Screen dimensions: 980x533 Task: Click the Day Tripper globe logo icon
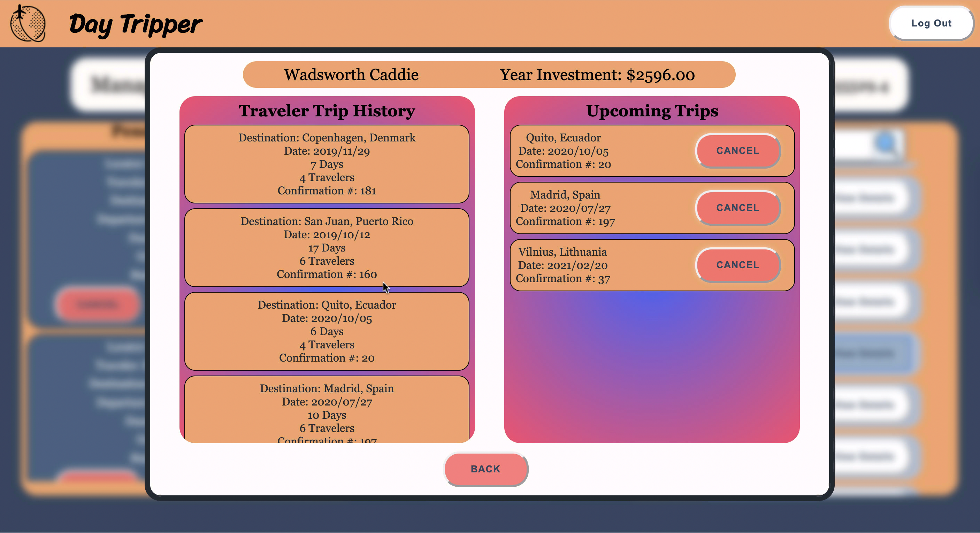tap(28, 24)
